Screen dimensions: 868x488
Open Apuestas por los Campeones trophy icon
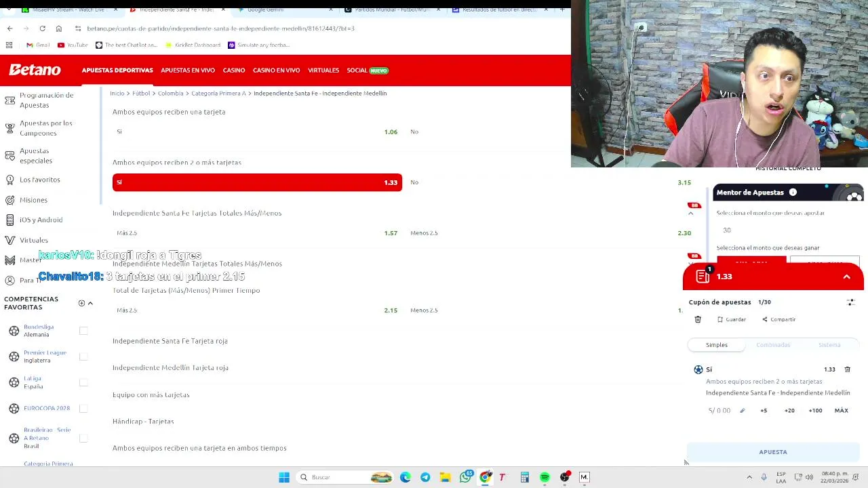tap(9, 128)
